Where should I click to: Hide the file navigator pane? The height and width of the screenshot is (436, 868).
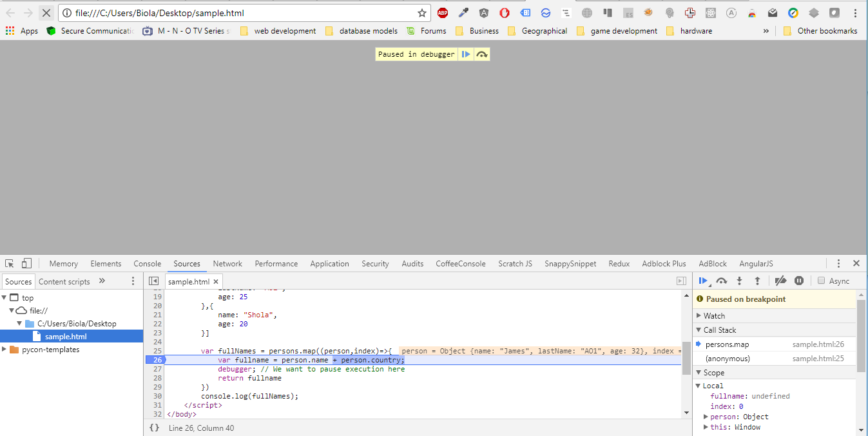153,281
